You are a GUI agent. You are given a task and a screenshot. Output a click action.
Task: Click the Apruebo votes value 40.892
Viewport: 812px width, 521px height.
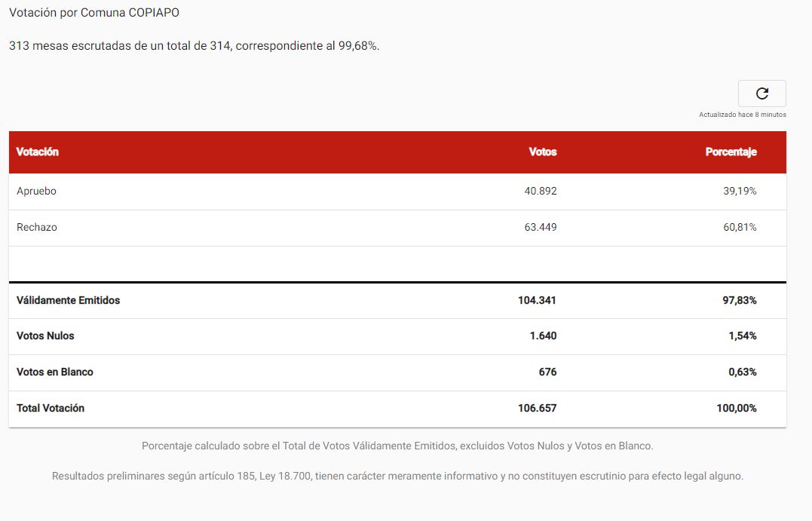pyautogui.click(x=540, y=191)
